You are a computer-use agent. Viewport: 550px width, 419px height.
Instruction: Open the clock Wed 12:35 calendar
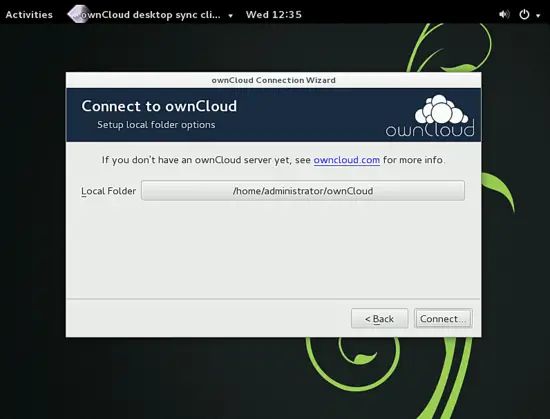(274, 15)
